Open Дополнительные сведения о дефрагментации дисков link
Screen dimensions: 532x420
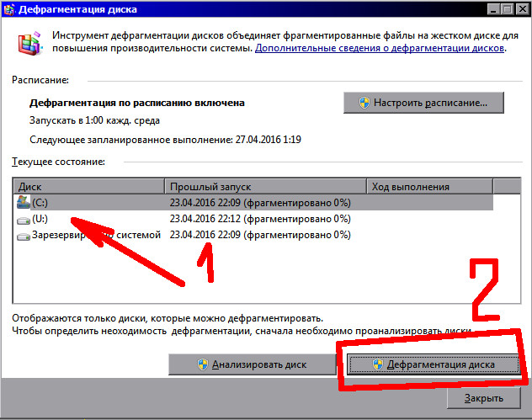(380, 49)
